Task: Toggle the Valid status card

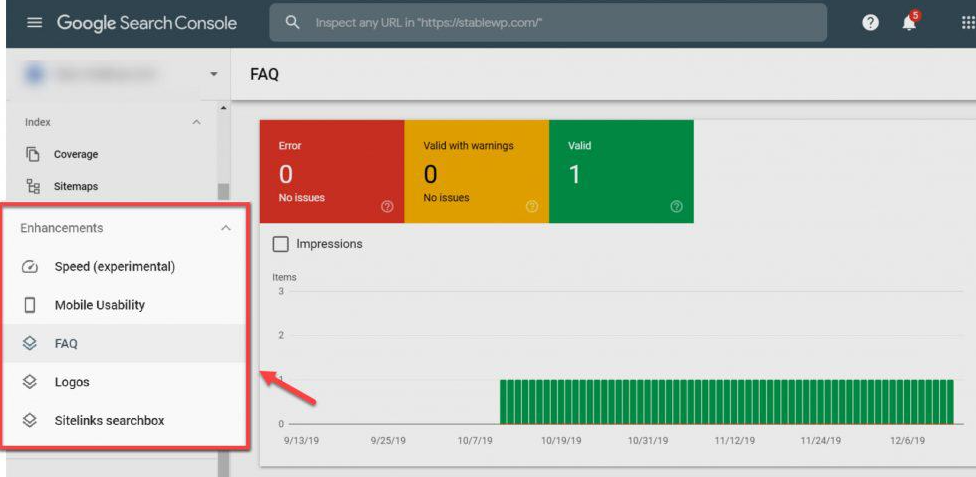Action: point(620,171)
